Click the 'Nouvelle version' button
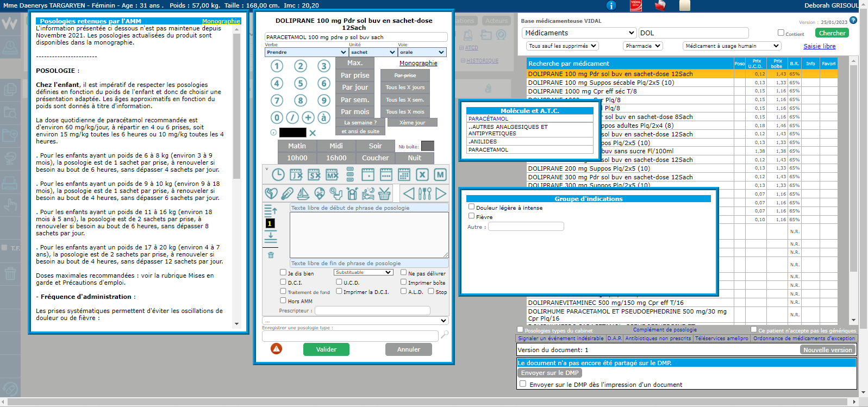Image resolution: width=868 pixels, height=407 pixels. [828, 350]
